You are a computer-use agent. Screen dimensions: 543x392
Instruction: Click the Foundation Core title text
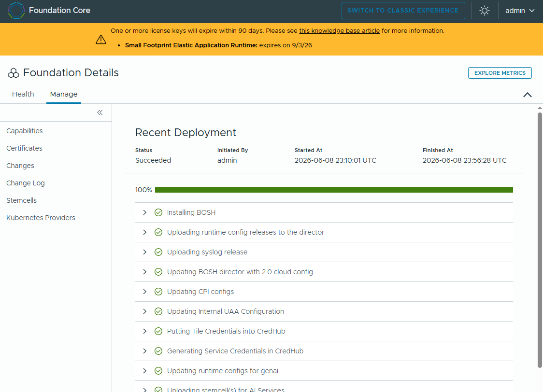pos(59,11)
